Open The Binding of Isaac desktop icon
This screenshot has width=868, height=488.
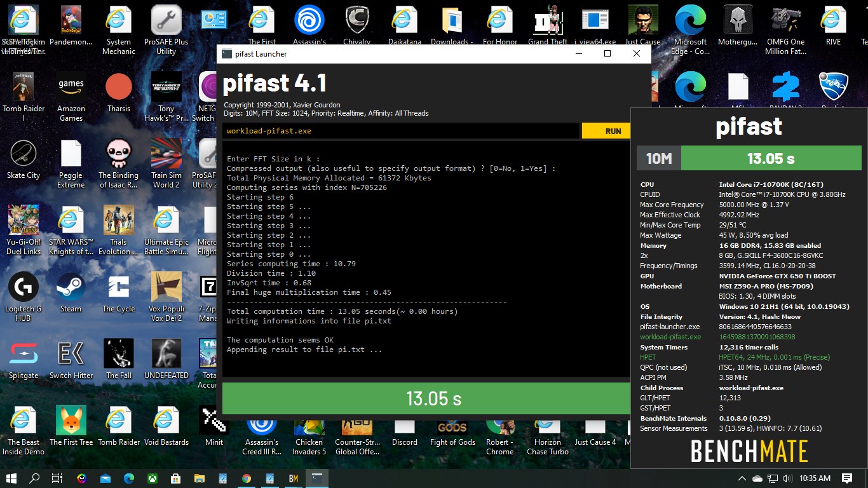119,163
